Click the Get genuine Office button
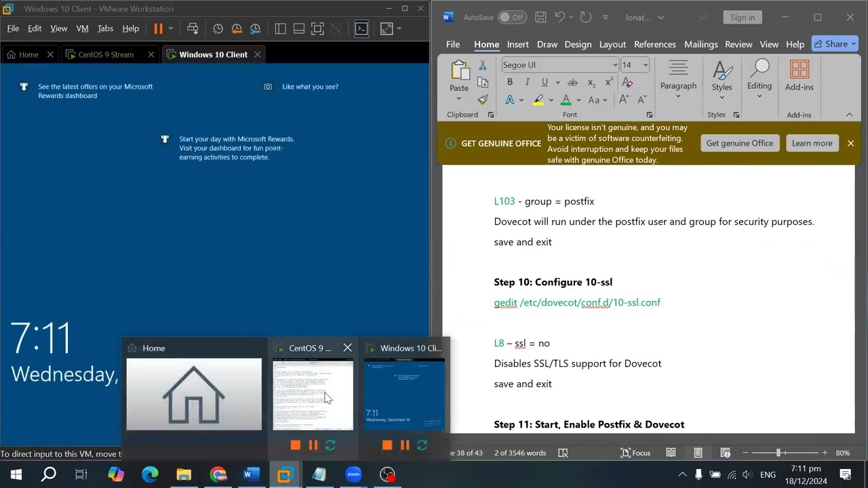The height and width of the screenshot is (488, 868). pyautogui.click(x=739, y=143)
